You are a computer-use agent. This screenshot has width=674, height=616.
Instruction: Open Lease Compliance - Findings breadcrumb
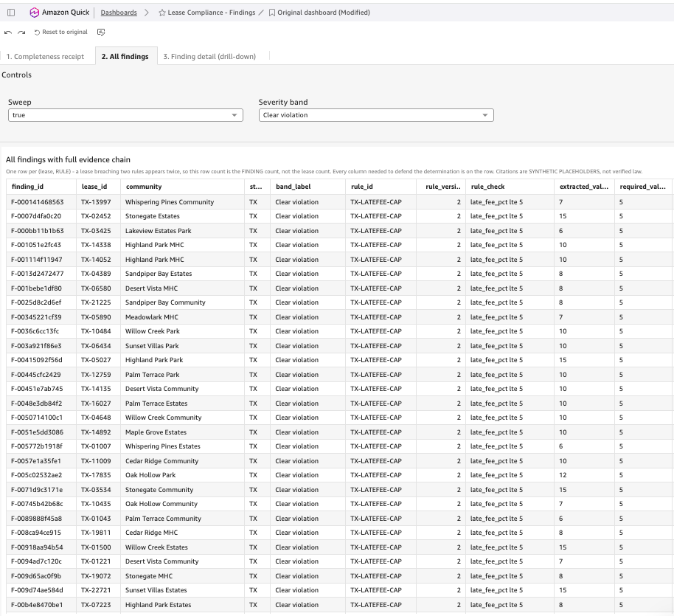click(211, 13)
